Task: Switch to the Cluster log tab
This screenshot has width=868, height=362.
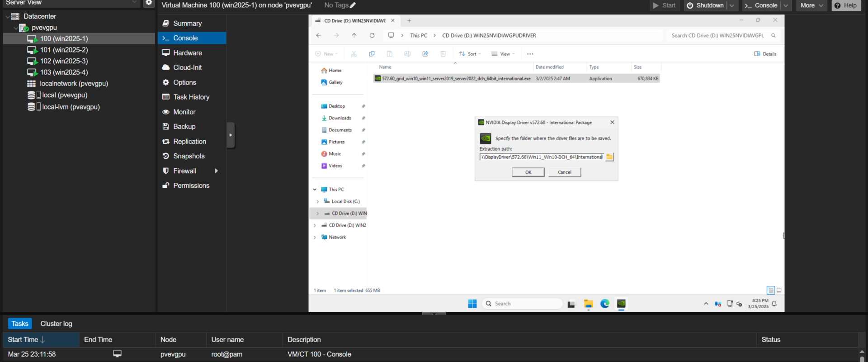Action: (56, 324)
